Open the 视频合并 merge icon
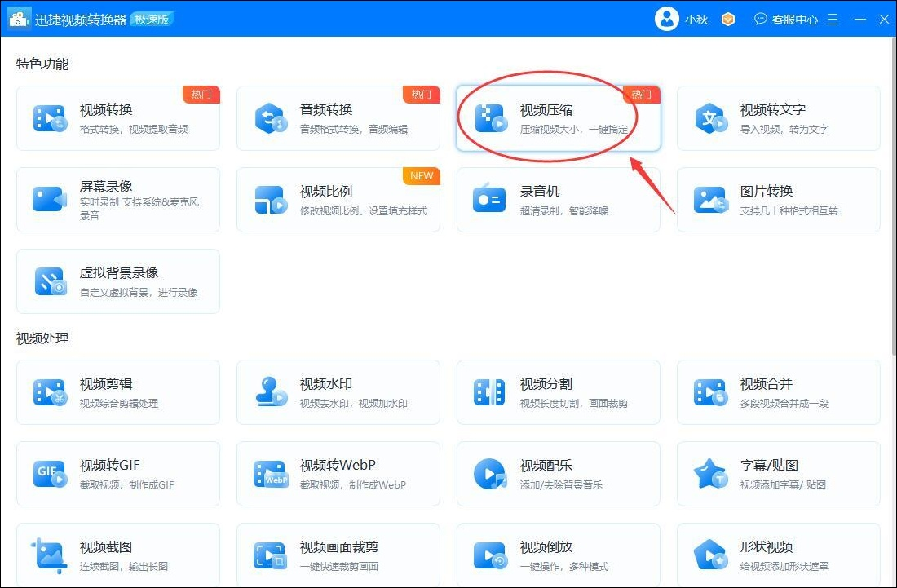This screenshot has height=588, width=897. pos(710,392)
